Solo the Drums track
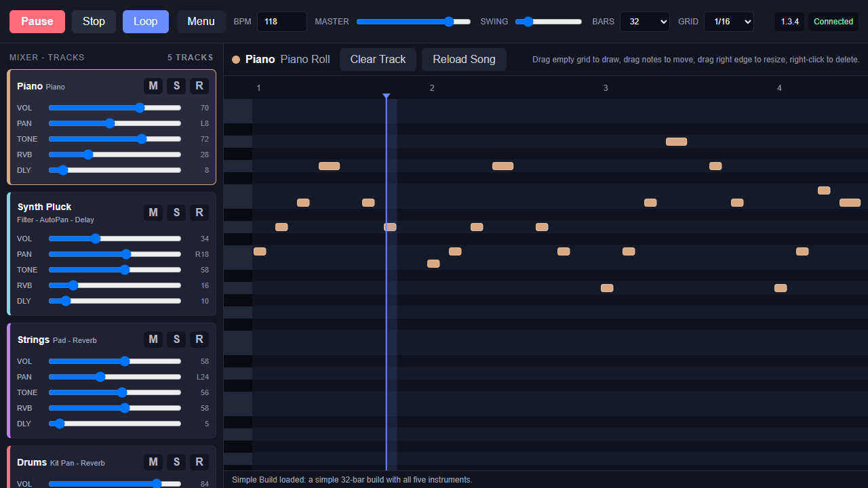This screenshot has width=868, height=488. (176, 462)
